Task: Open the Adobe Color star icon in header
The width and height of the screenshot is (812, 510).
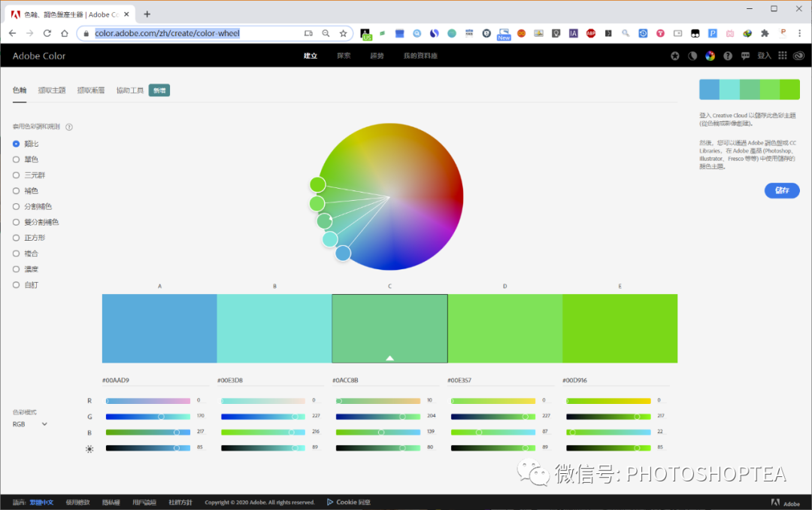Action: click(x=674, y=56)
